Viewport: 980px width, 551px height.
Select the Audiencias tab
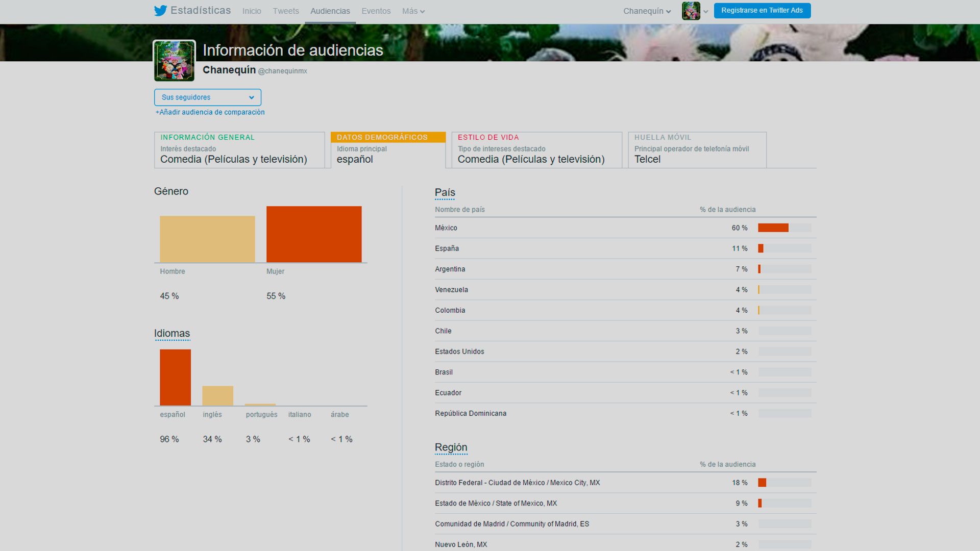(x=330, y=11)
